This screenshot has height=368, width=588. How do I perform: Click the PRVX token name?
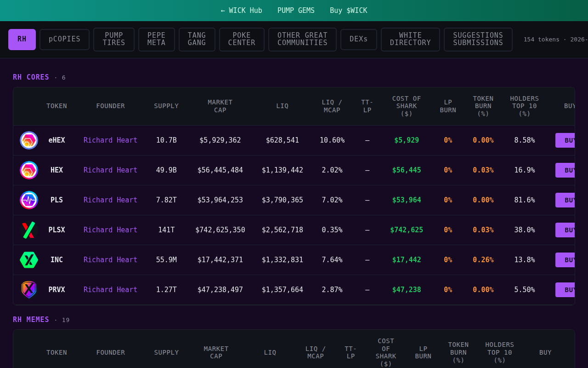coord(57,290)
